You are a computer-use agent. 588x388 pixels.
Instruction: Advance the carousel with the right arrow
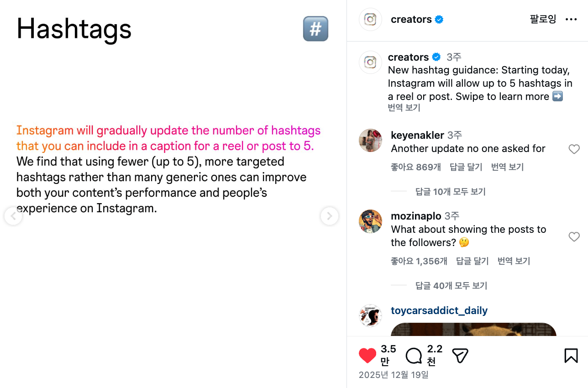click(x=329, y=216)
